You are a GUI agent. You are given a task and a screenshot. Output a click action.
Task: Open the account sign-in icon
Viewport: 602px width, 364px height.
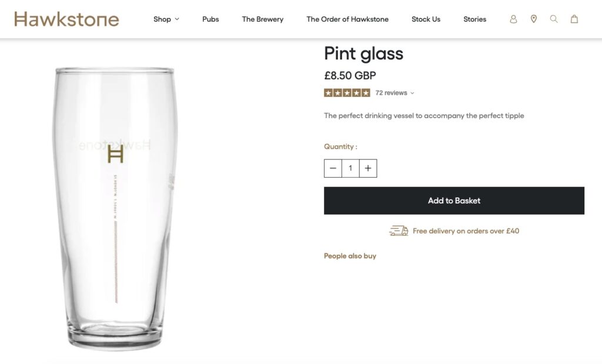(x=513, y=19)
